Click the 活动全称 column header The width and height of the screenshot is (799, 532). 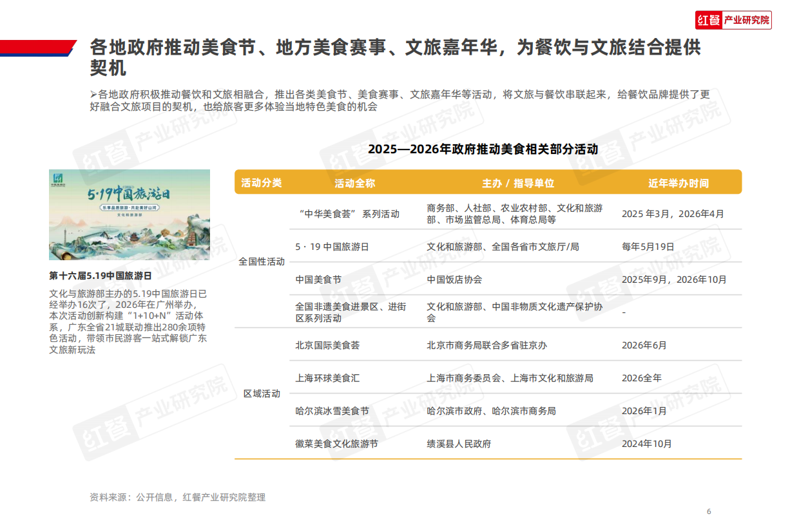click(x=354, y=183)
